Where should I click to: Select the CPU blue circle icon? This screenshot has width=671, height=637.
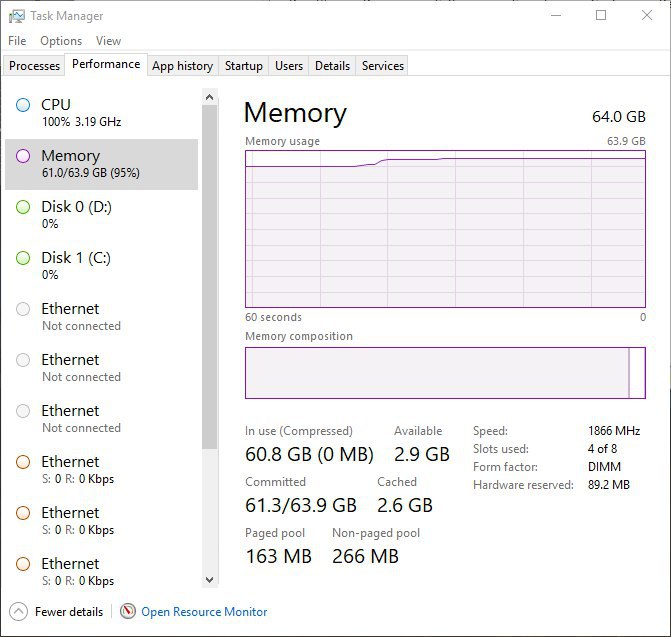23,105
